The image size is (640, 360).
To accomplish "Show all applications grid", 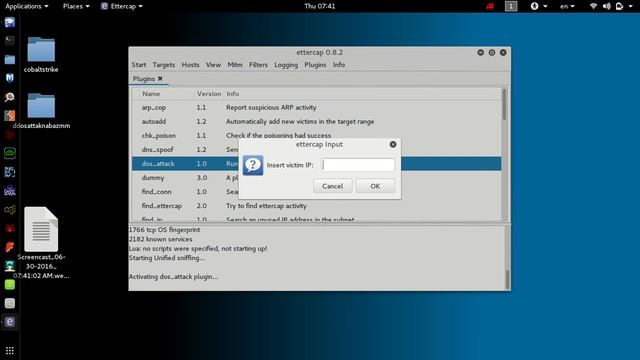I will click(10, 351).
